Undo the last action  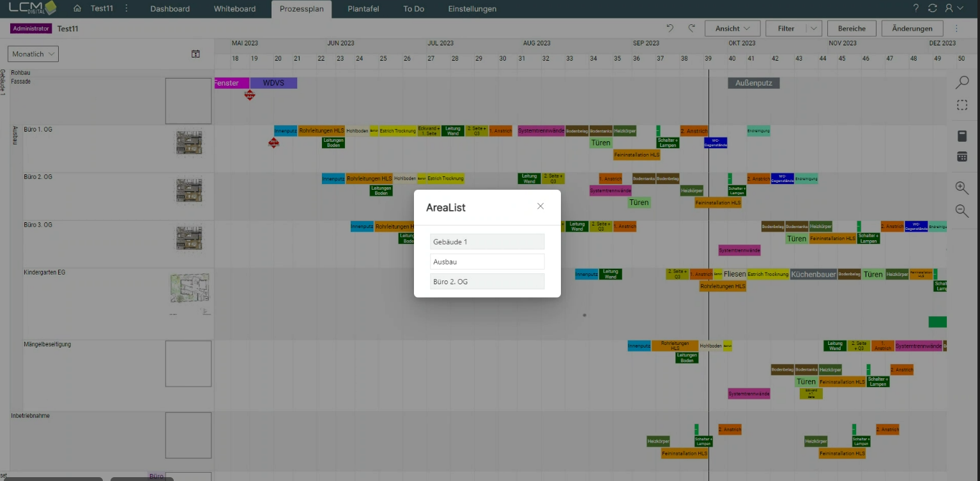[x=670, y=29]
